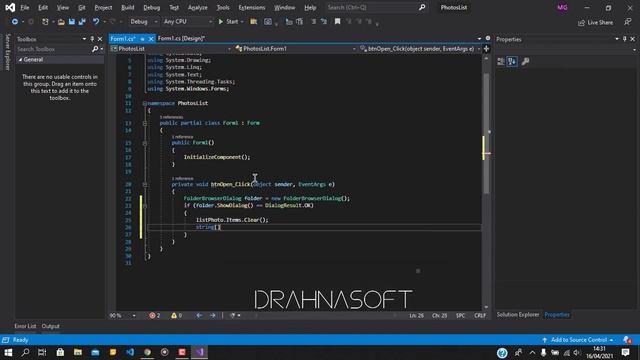Image resolution: width=640 pixels, height=360 pixels.
Task: Switch to the Solution Explorer tab
Action: click(x=518, y=315)
